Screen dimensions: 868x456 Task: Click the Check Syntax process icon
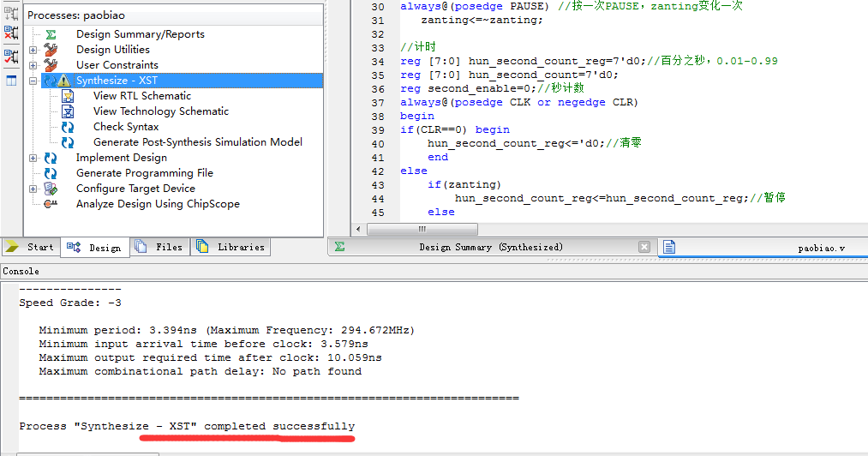pos(68,127)
